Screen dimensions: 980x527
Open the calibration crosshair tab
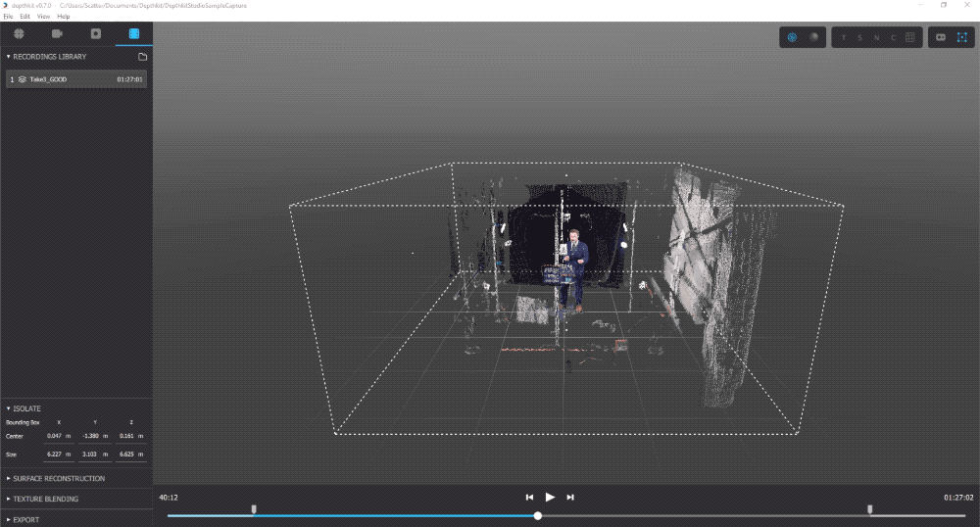click(19, 33)
